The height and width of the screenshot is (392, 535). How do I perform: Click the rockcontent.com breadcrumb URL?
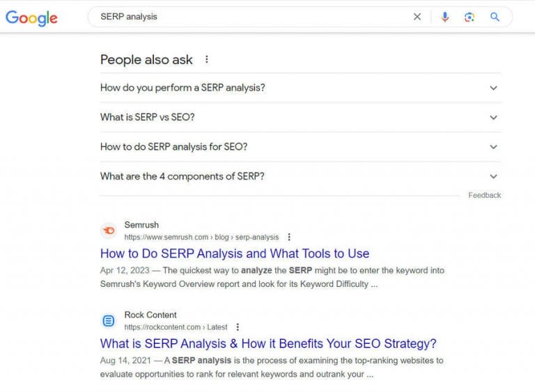176,327
